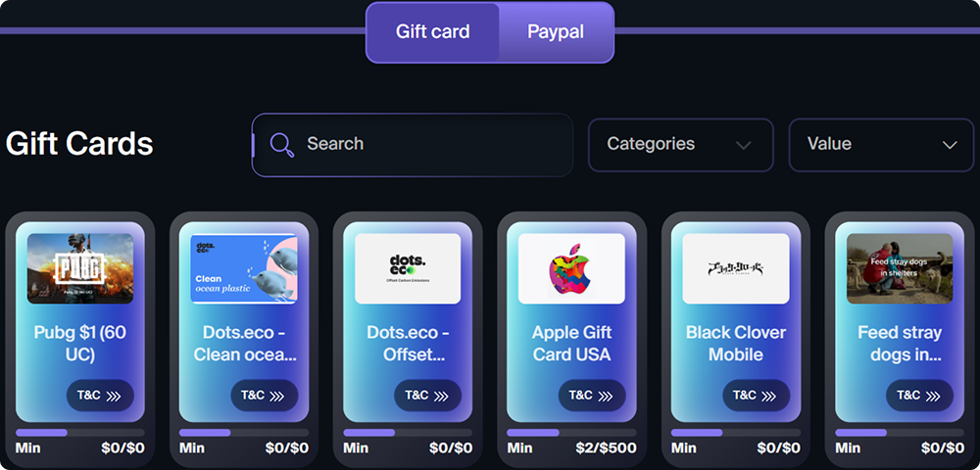Switch to the Gift card tab
The height and width of the screenshot is (470, 980).
(x=432, y=32)
